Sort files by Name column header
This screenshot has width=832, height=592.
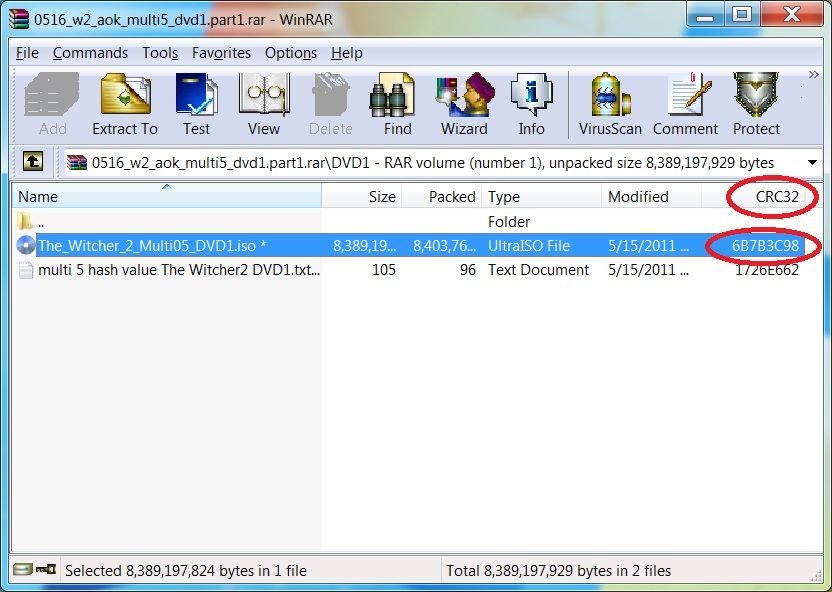click(38, 197)
